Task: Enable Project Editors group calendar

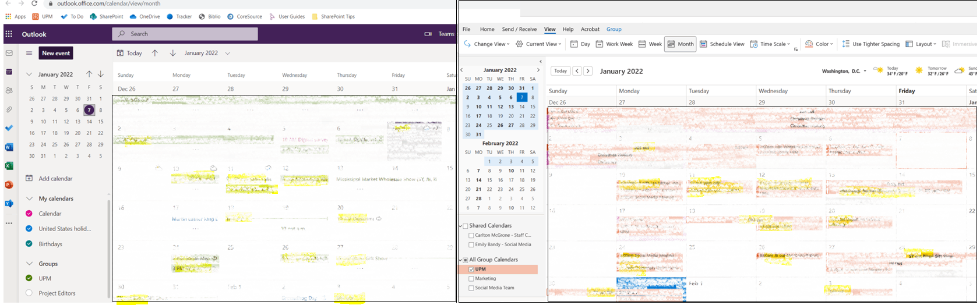Action: pos(29,293)
